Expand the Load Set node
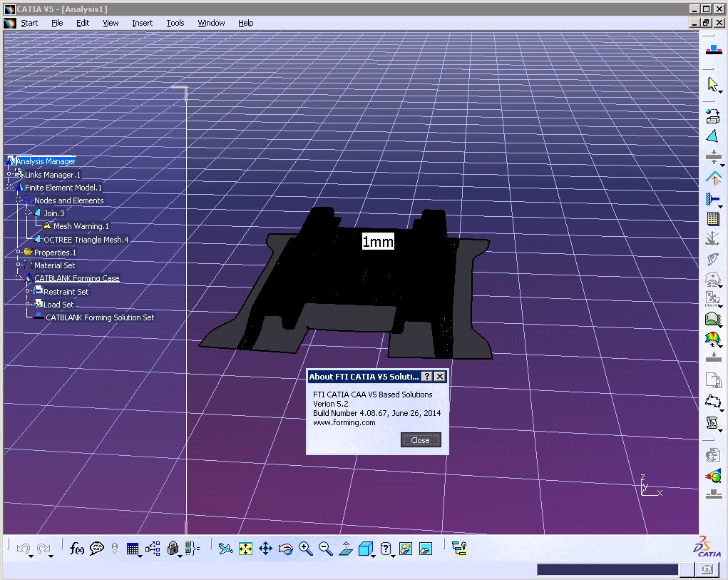Screen dimensions: 728x580 point(27,304)
